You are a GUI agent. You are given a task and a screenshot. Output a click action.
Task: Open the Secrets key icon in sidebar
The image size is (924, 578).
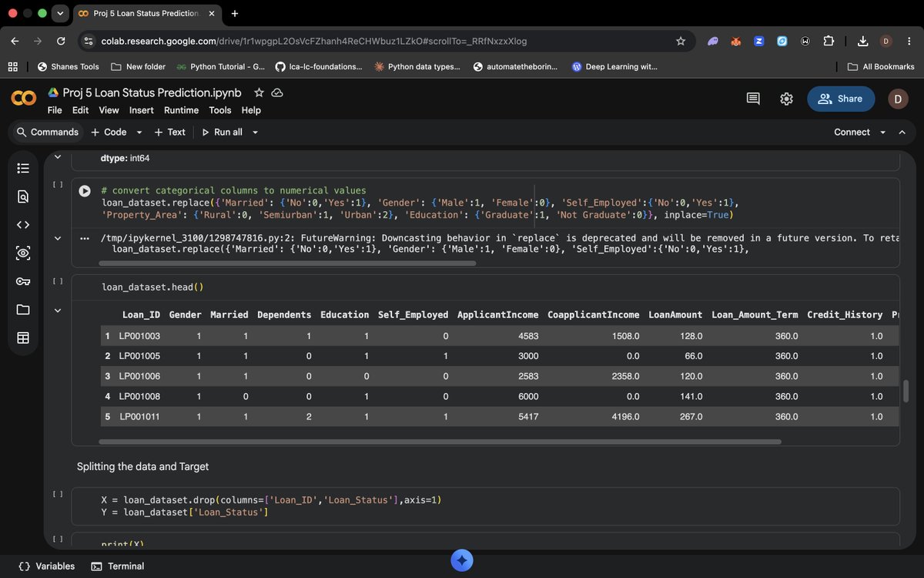[x=23, y=281]
